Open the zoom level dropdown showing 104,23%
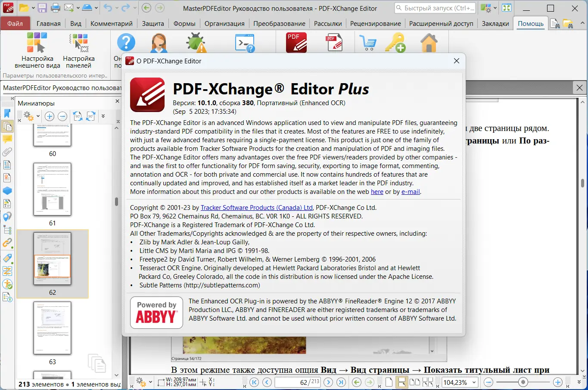The image size is (588, 390). [x=474, y=382]
